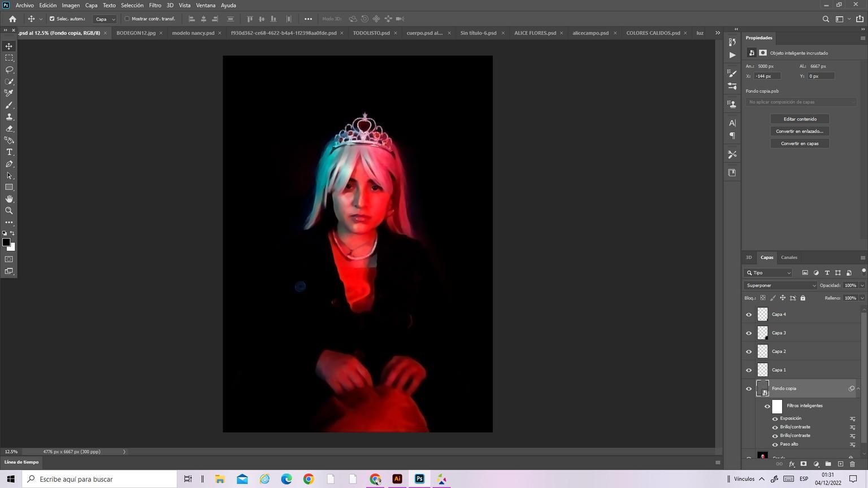
Task: Select the Rectangle shape tool
Action: [x=9, y=187]
